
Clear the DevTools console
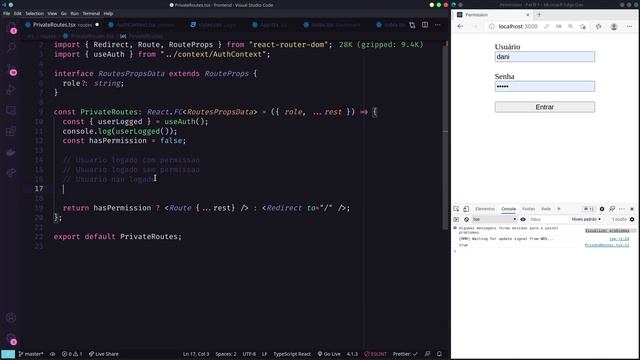click(x=466, y=220)
